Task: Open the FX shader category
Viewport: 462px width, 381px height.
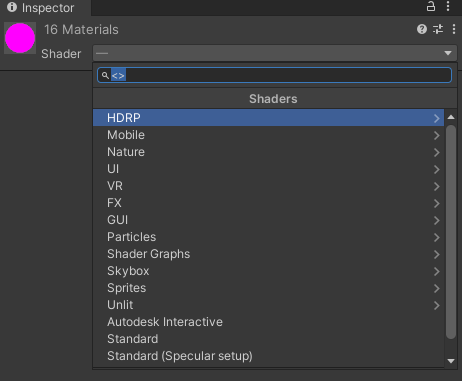Action: tap(268, 203)
